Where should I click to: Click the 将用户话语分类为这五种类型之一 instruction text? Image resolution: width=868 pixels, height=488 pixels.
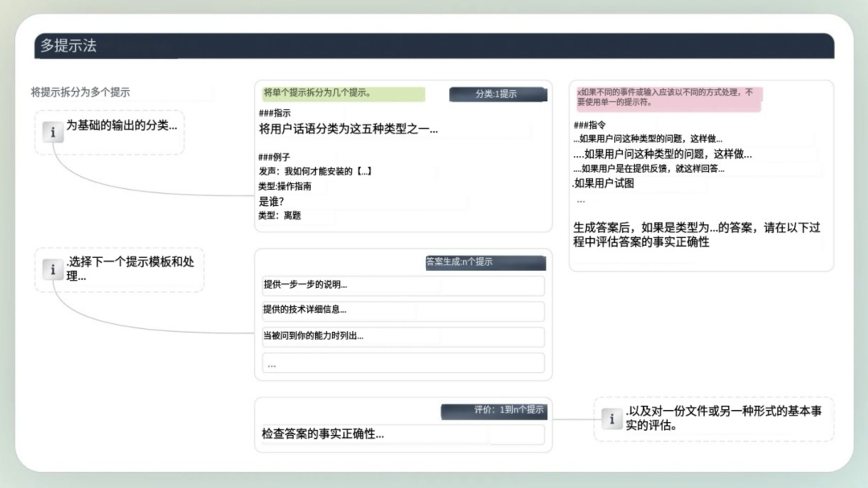348,129
